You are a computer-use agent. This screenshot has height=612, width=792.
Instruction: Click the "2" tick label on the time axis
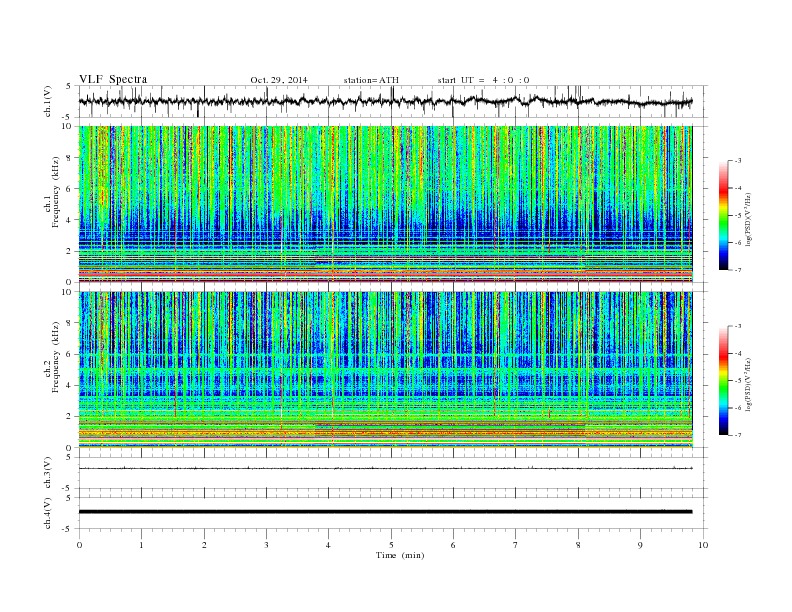204,545
